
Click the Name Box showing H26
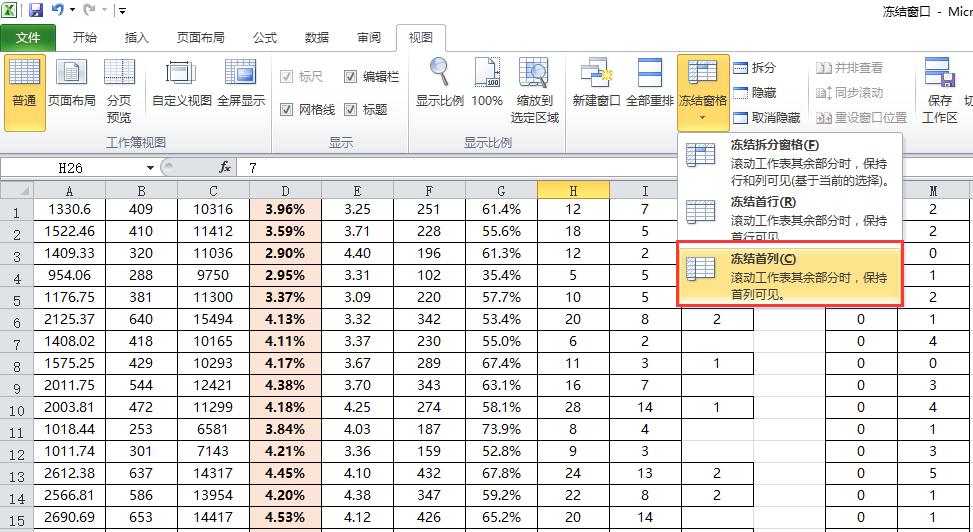pos(71,168)
